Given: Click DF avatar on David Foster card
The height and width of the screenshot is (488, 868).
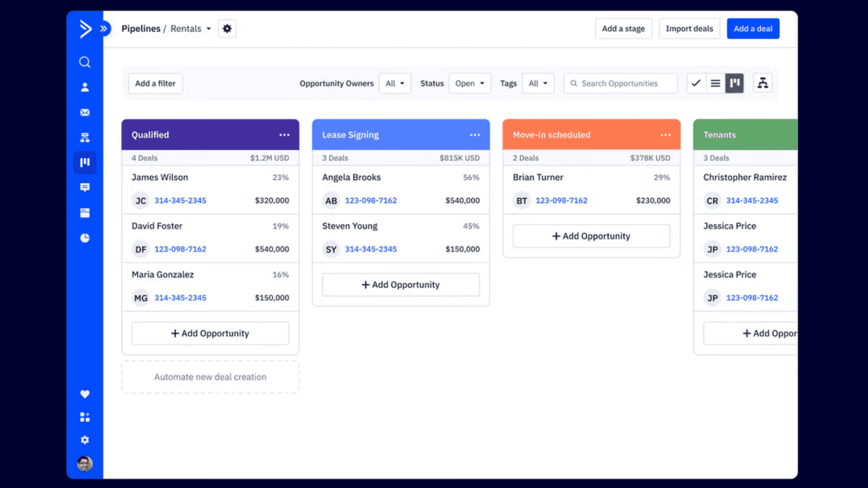Looking at the screenshot, I should pyautogui.click(x=141, y=249).
